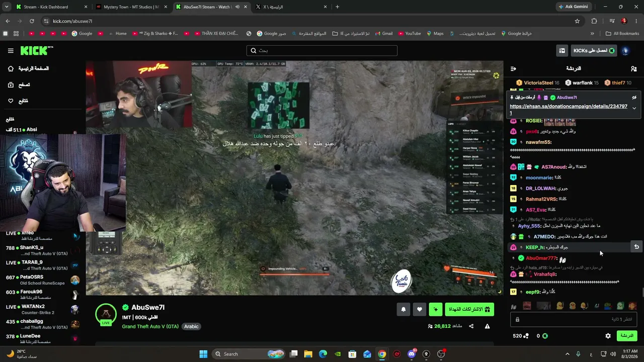Bookmark this page with the star
Viewport: 644px width, 362px height.
pos(577,21)
